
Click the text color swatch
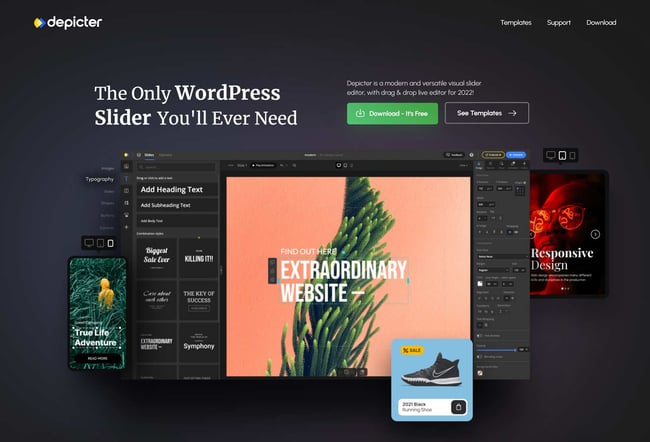pos(480,283)
